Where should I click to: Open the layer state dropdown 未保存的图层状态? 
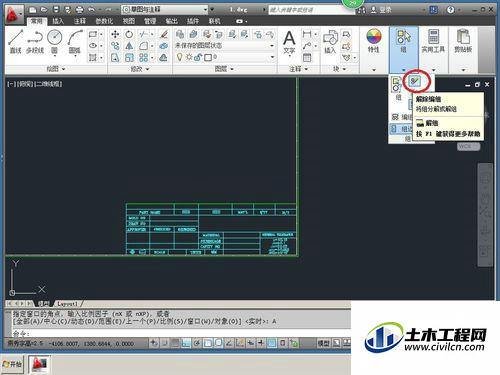point(225,45)
